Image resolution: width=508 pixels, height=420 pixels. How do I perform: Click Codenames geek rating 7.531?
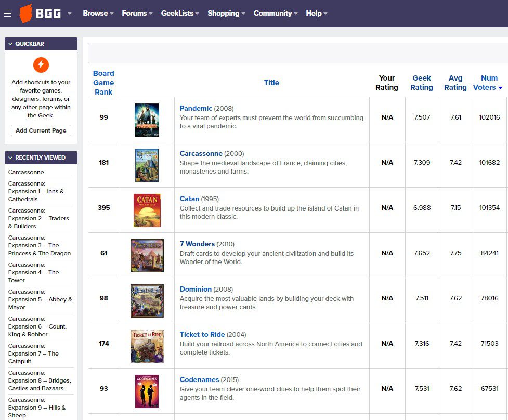422,389
